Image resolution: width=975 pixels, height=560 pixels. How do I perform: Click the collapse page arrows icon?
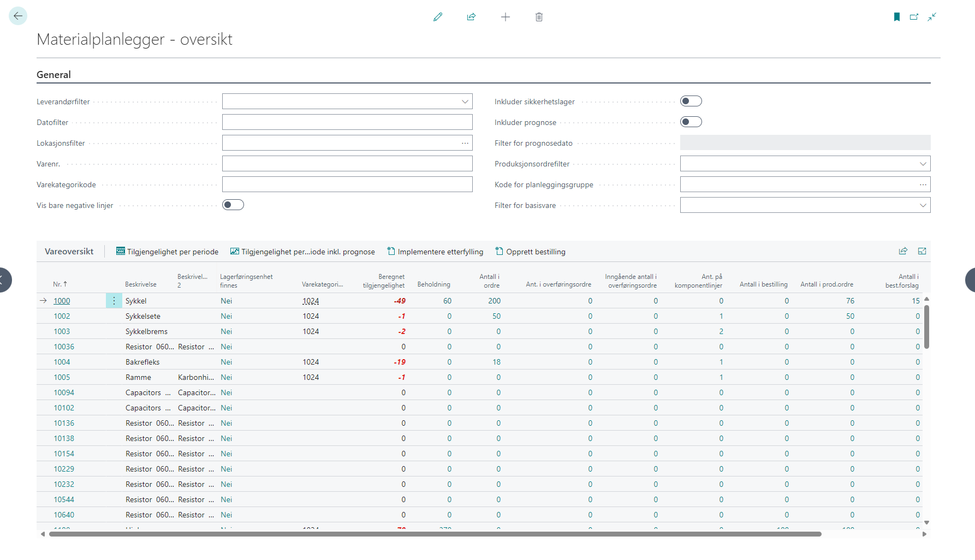click(932, 17)
